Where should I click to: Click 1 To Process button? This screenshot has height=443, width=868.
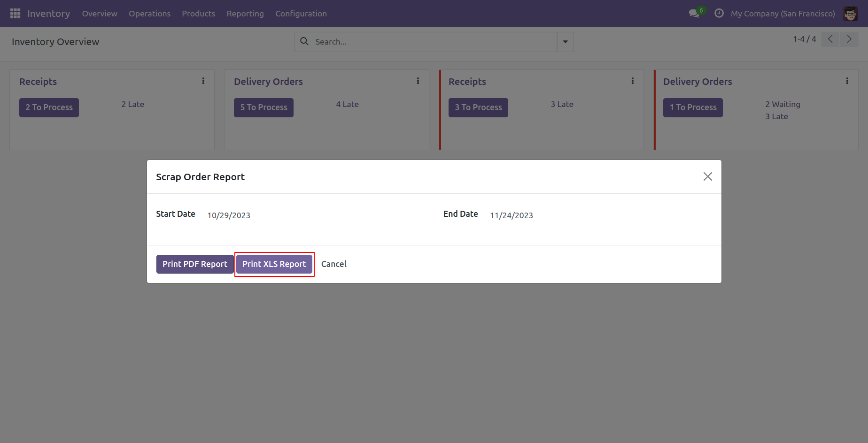tap(693, 107)
